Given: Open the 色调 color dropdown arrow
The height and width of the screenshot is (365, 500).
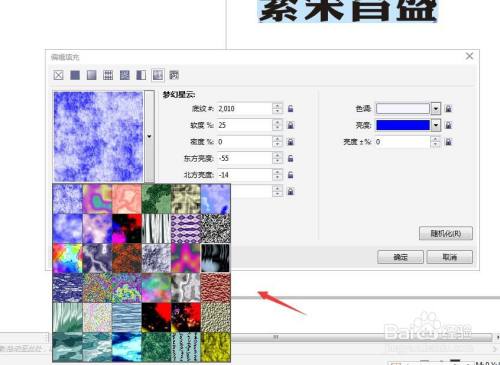Looking at the screenshot, I should click(436, 109).
